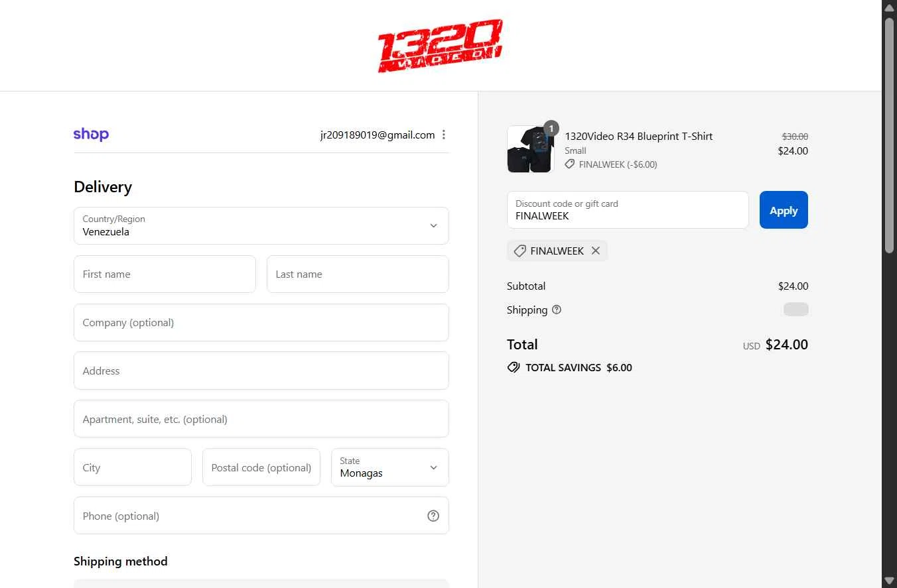Click the Subtotal amount $24.00
The width and height of the screenshot is (897, 588).
(793, 286)
